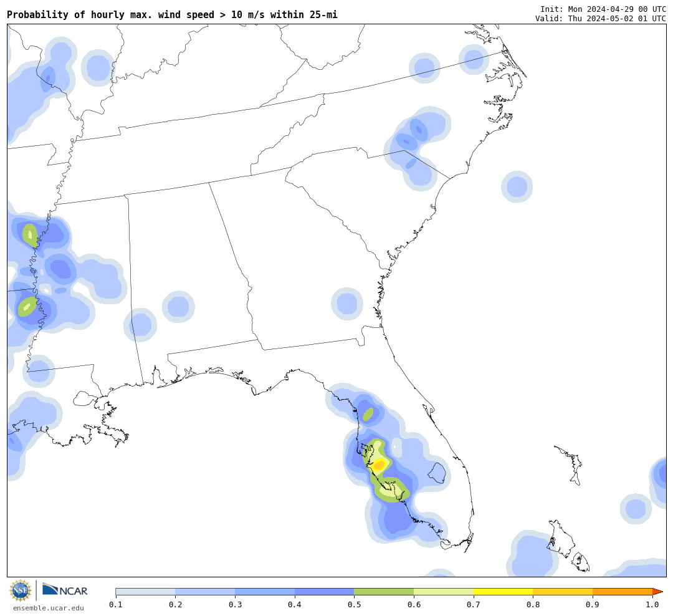Select the Valid time text 'Thu 2024-05-02 01 UTC'
Image resolution: width=673 pixels, height=616 pixels.
tap(617, 19)
